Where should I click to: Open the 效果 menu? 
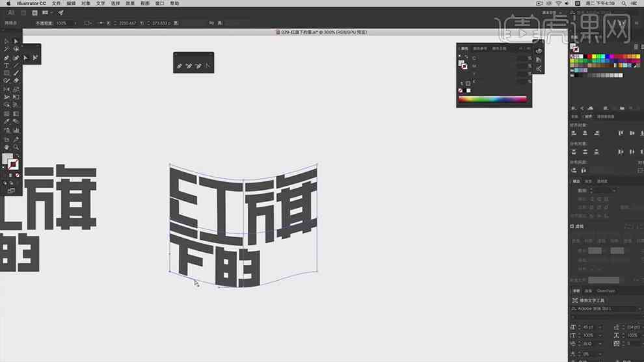pyautogui.click(x=130, y=3)
